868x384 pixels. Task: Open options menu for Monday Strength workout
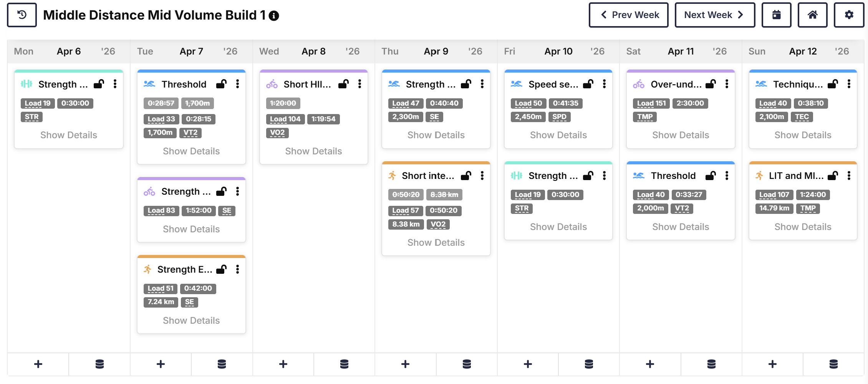(115, 84)
